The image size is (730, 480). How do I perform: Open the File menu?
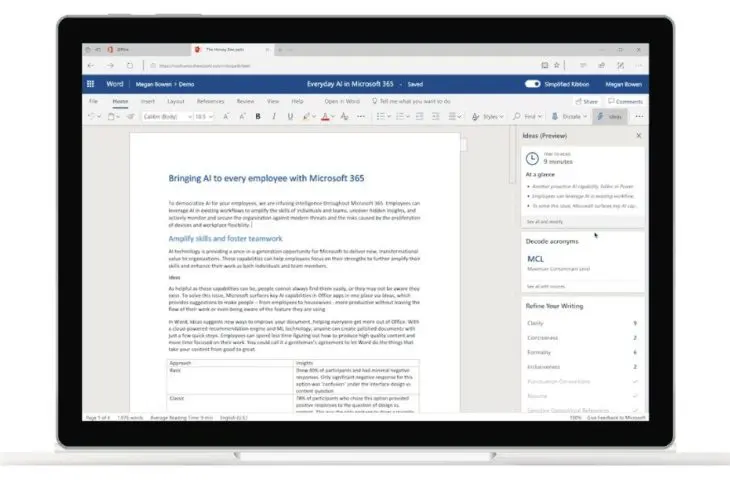click(94, 101)
